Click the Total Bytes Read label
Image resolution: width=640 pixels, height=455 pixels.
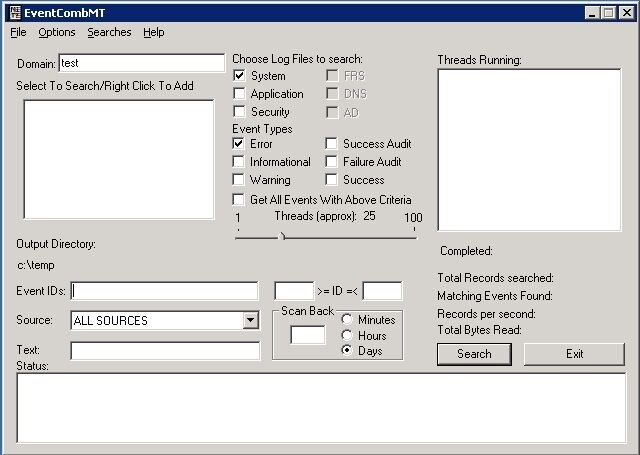click(479, 330)
